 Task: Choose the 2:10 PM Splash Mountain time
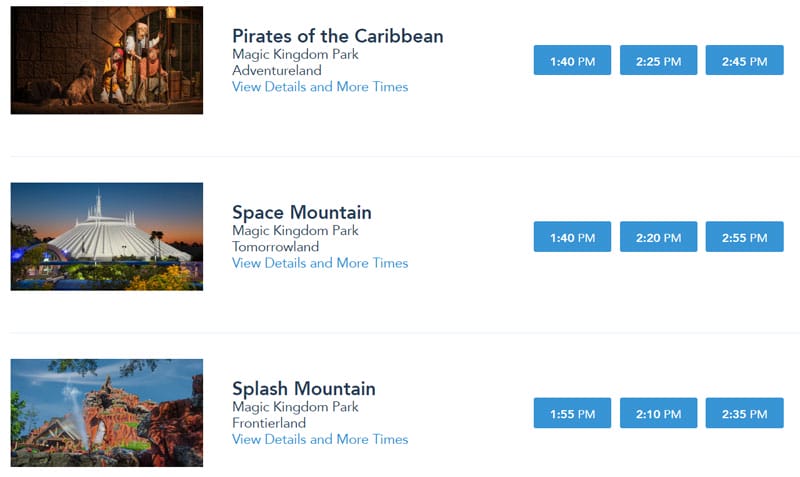click(x=658, y=413)
